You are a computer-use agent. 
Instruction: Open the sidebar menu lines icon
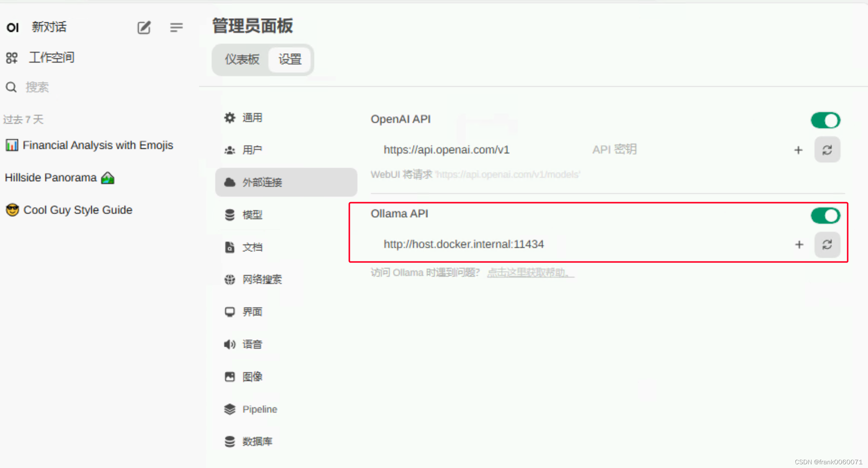pyautogui.click(x=176, y=27)
